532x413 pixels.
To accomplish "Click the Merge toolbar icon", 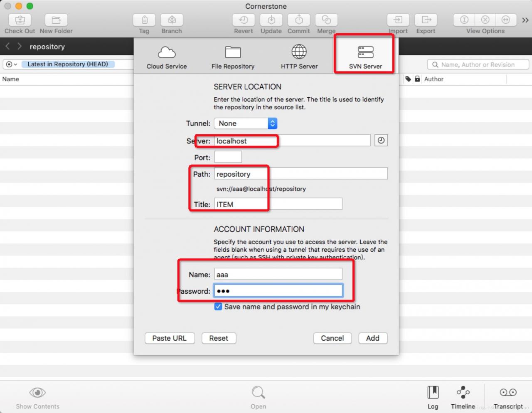I will click(x=326, y=20).
